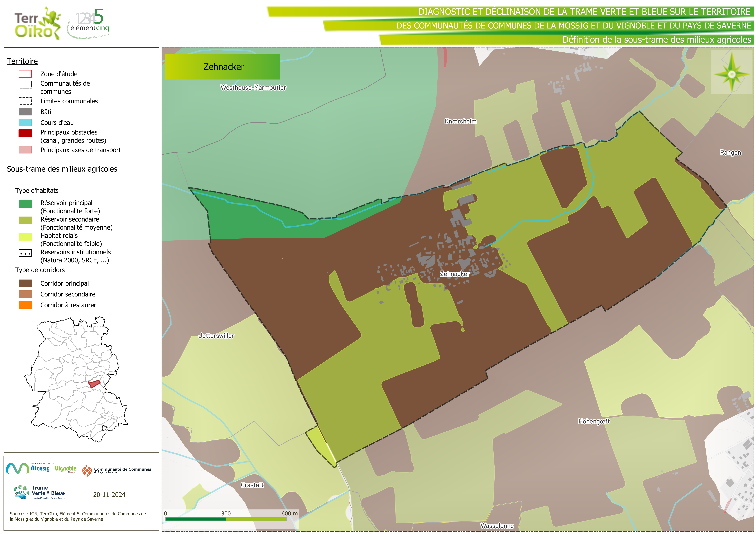Click the Westhouse-Marmoutier map label
Image resolution: width=756 pixels, height=534 pixels.
click(x=253, y=88)
